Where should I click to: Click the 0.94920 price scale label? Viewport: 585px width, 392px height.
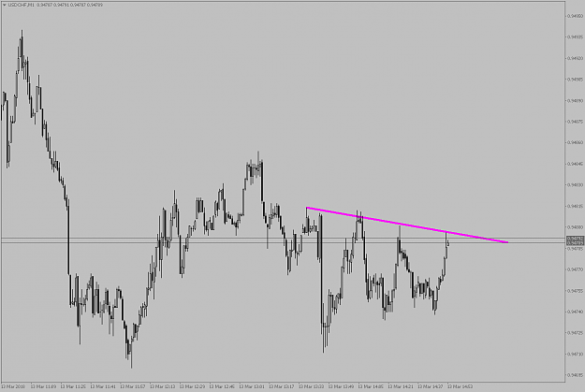click(x=575, y=58)
